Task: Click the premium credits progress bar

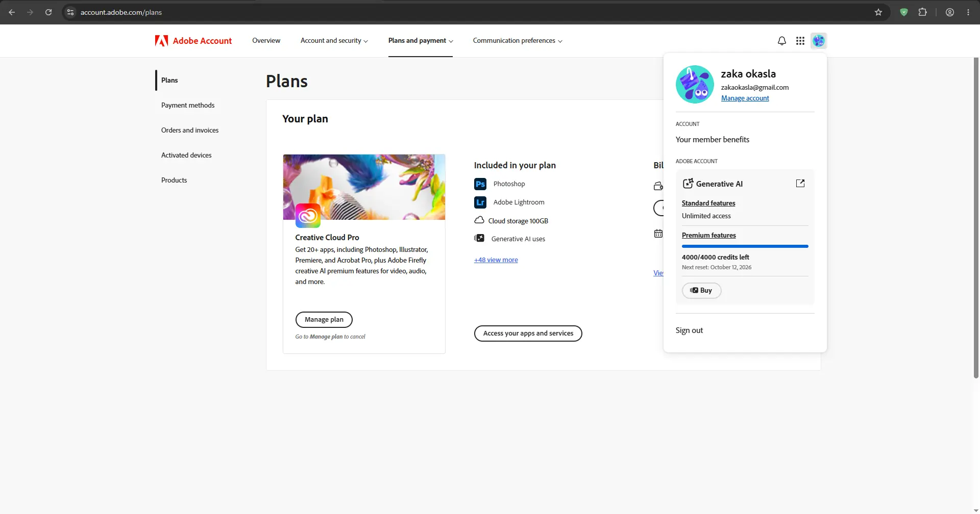Action: (745, 246)
